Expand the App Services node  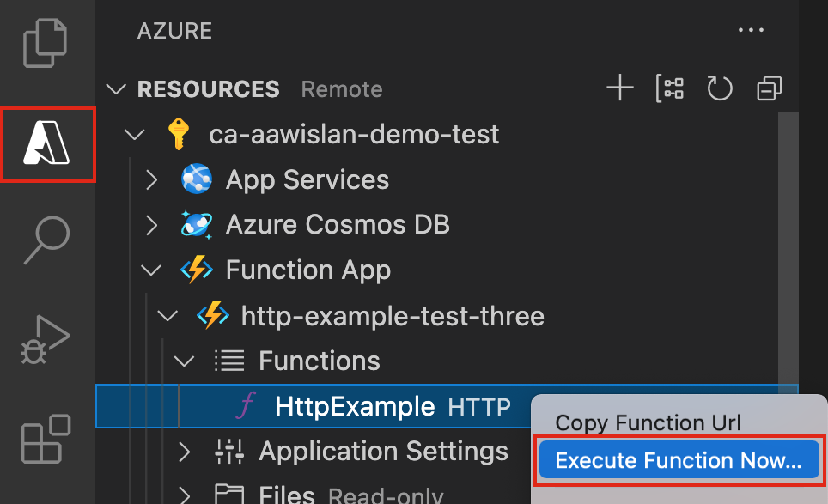click(x=152, y=180)
